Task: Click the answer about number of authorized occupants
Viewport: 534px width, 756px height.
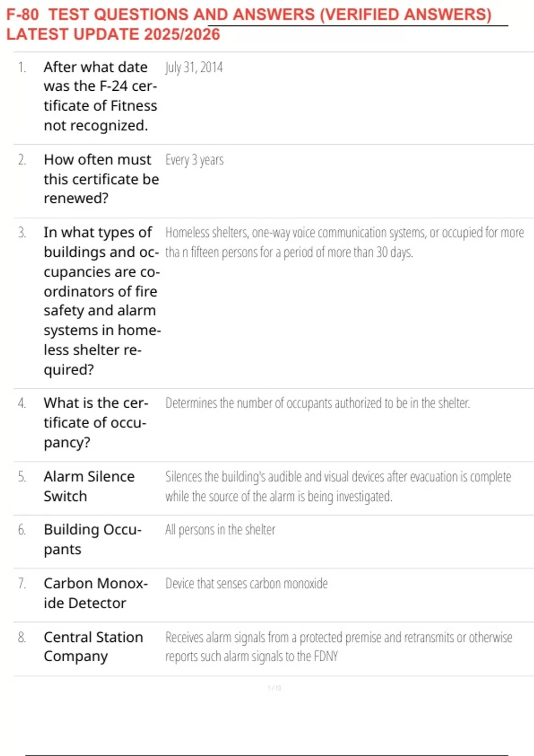Action: (317, 403)
